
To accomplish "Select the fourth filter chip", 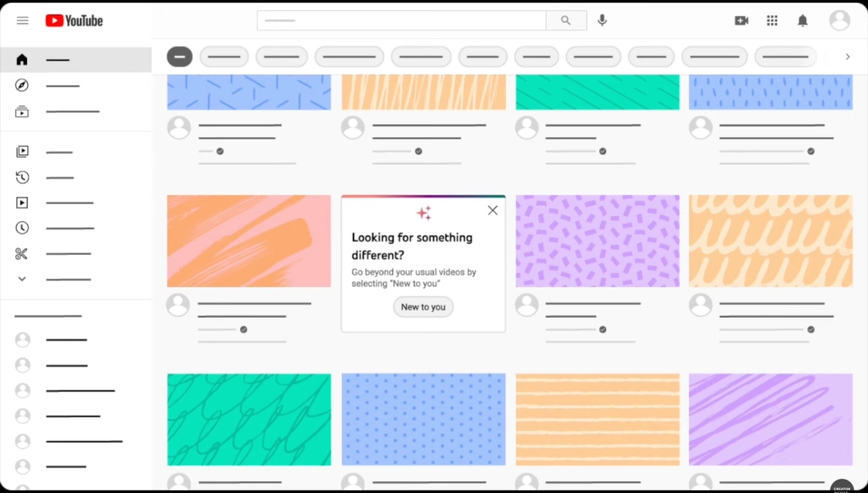I will coord(348,57).
